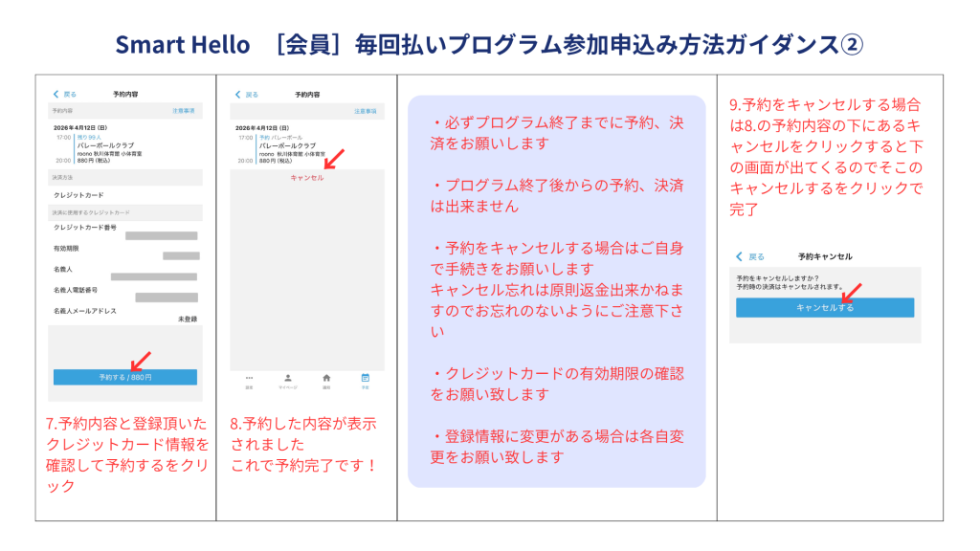
Task: Open 注意事項 link on the step 8 booked screen
Action: tap(365, 111)
